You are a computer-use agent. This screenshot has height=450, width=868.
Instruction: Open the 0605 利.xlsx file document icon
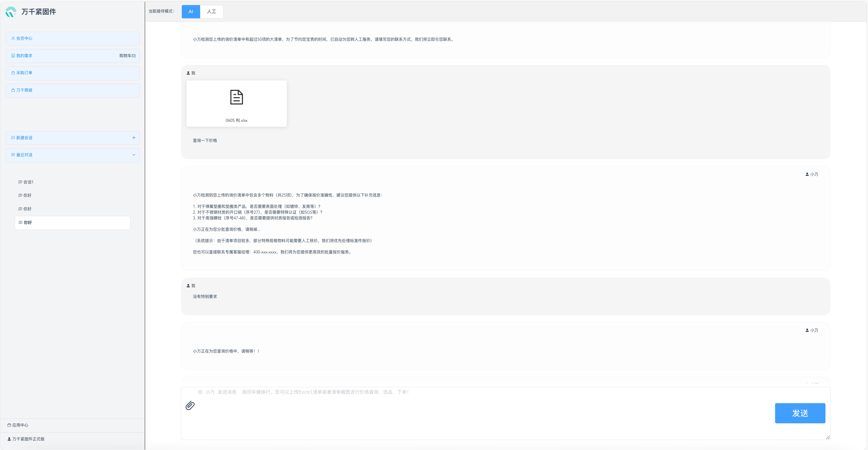click(236, 97)
